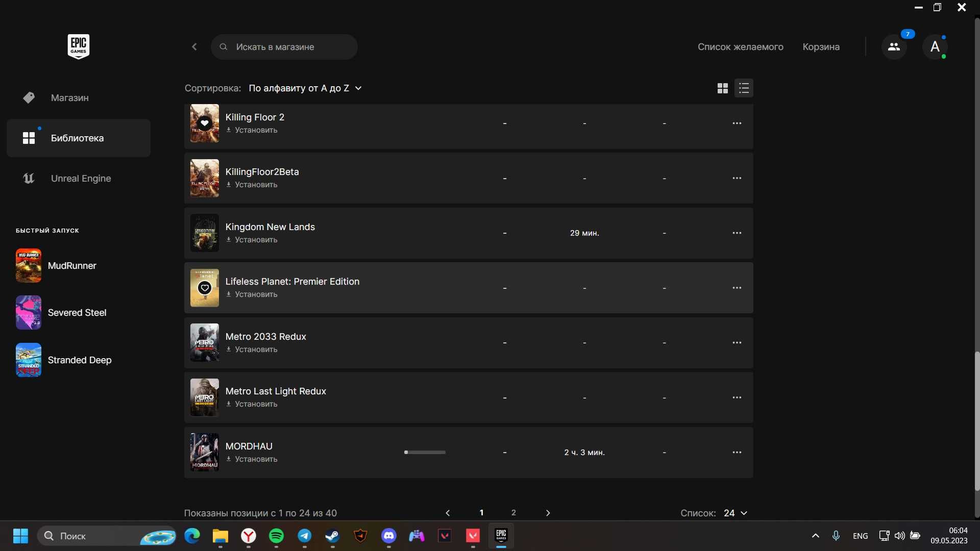Screen dimensions: 980x551
Task: Go back with the arrow beside search
Action: pos(194,47)
